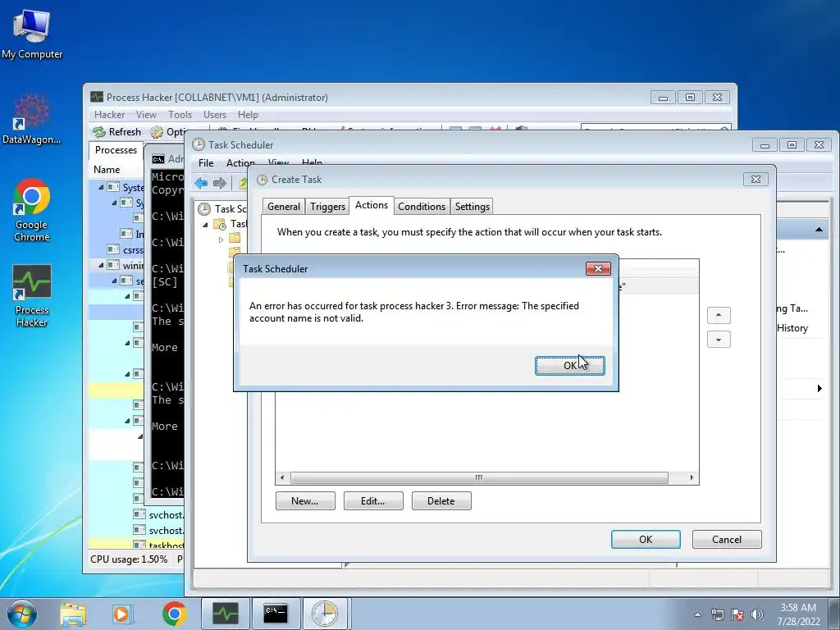The width and height of the screenshot is (840, 630).
Task: Open the File menu in Task Scheduler
Action: point(206,163)
